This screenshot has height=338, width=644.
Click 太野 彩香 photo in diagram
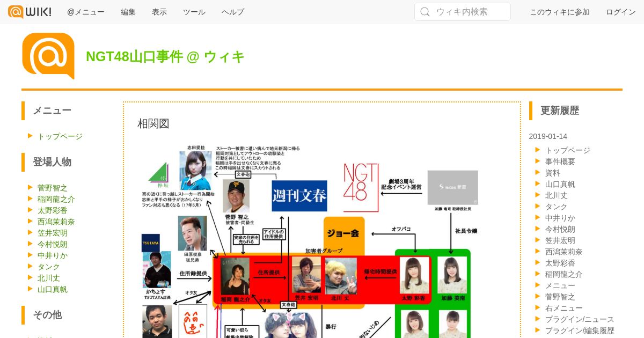(x=414, y=275)
